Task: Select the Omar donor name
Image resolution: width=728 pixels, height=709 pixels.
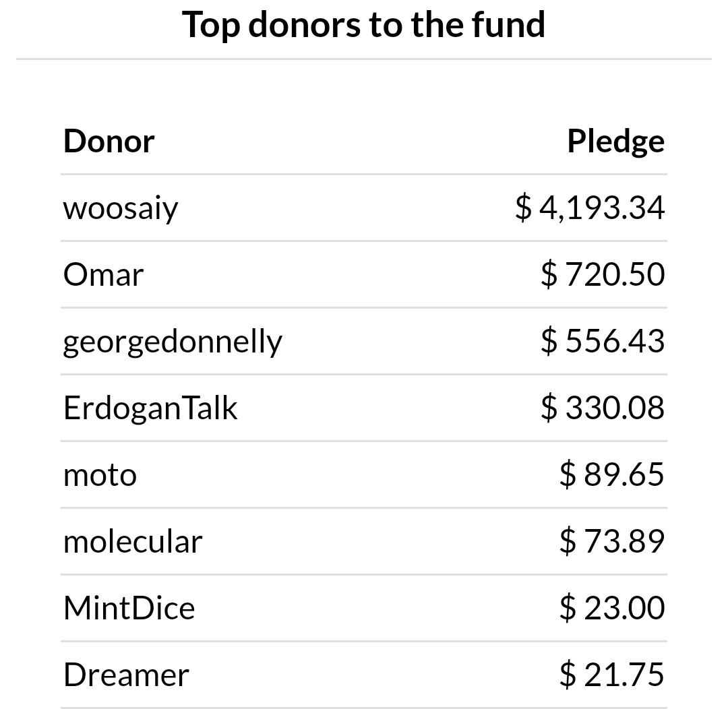Action: click(103, 274)
